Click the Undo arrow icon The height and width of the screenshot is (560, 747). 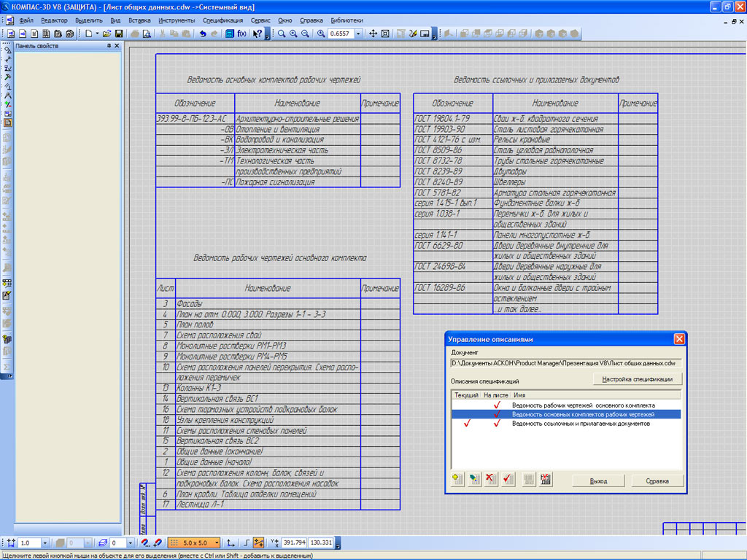point(203,34)
